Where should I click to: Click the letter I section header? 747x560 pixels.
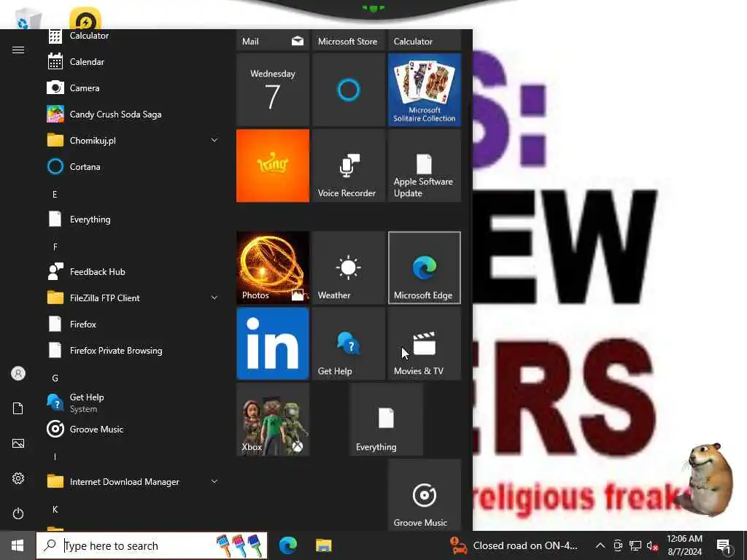[55, 456]
